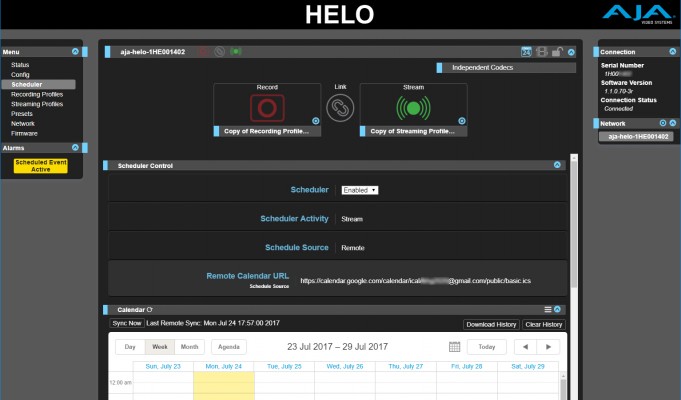Click the 23 Jul 2017 – 29 Jul 2017 title
The width and height of the screenshot is (681, 400).
point(337,347)
